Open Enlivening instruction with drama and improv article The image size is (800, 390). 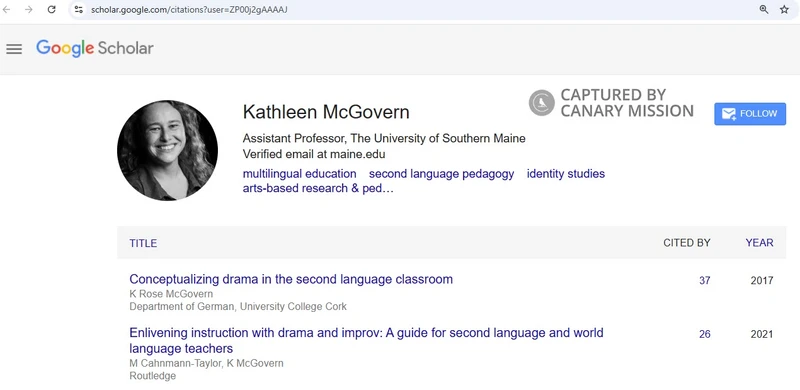click(x=366, y=340)
